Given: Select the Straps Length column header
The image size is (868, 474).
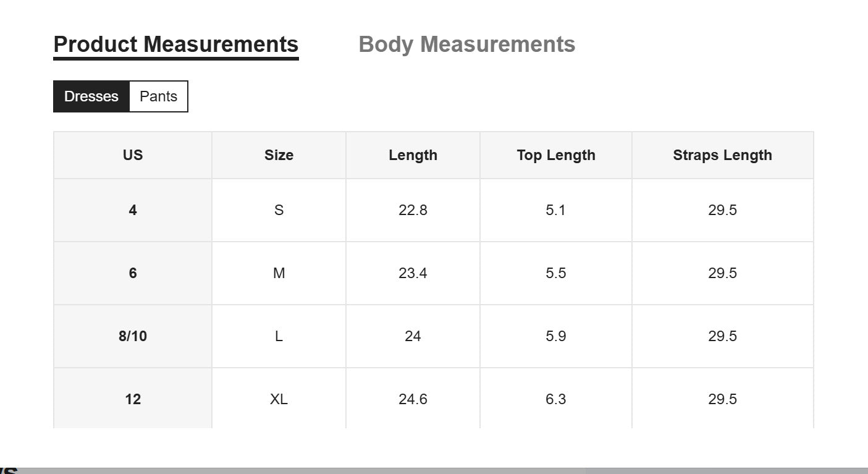Looking at the screenshot, I should tap(722, 155).
